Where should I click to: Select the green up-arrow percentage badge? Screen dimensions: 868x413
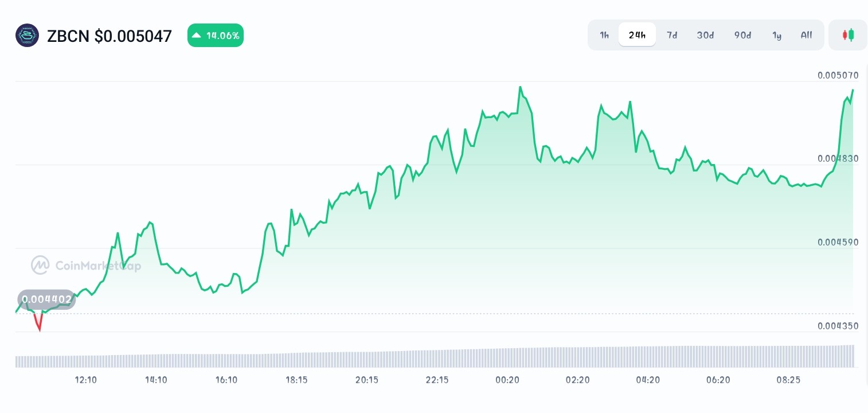point(216,35)
